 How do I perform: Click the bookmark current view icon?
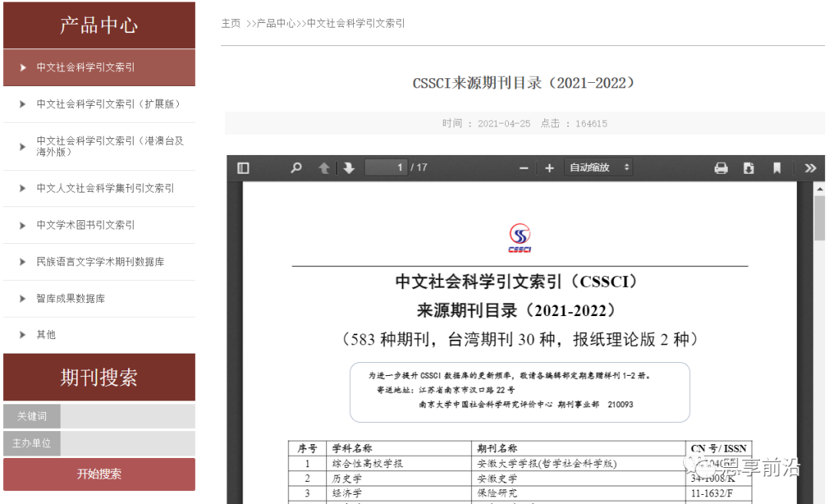[x=777, y=168]
